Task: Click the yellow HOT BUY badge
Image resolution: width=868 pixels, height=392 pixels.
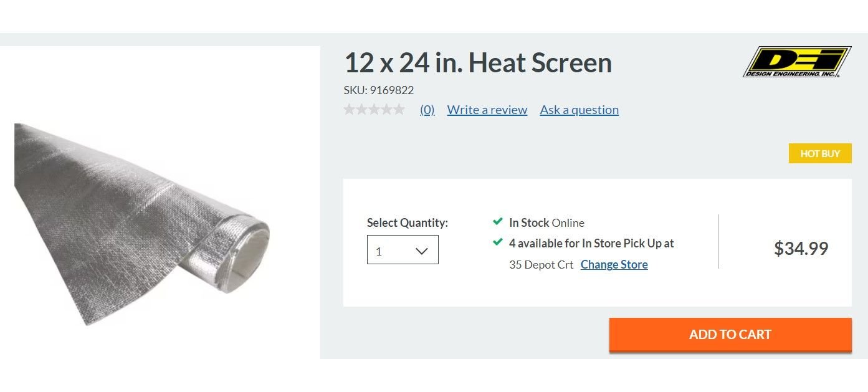Action: coord(819,153)
